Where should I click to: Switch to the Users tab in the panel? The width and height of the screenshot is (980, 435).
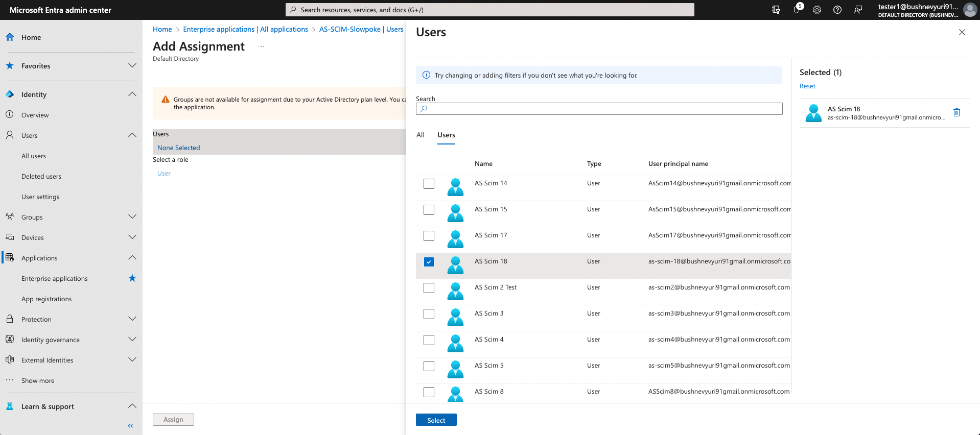point(446,135)
